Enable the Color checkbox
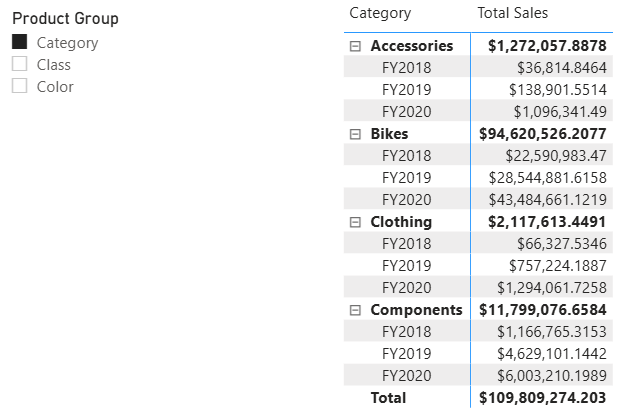The image size is (621, 418). tap(19, 86)
